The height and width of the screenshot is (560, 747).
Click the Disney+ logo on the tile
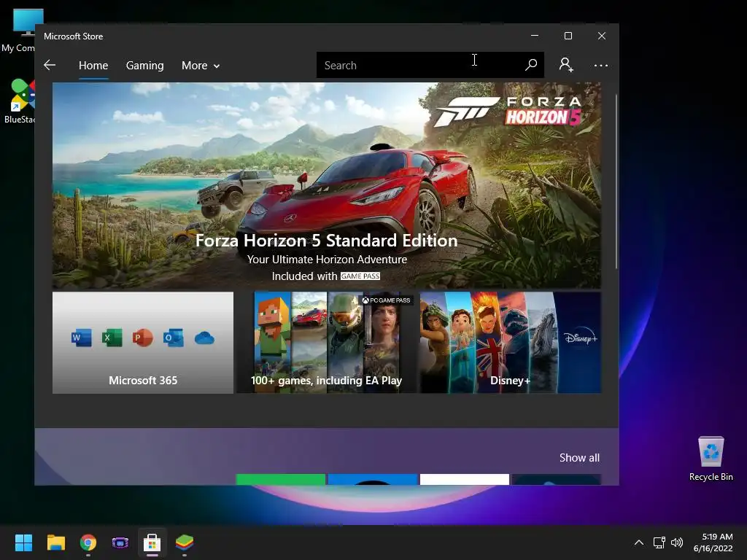click(580, 338)
